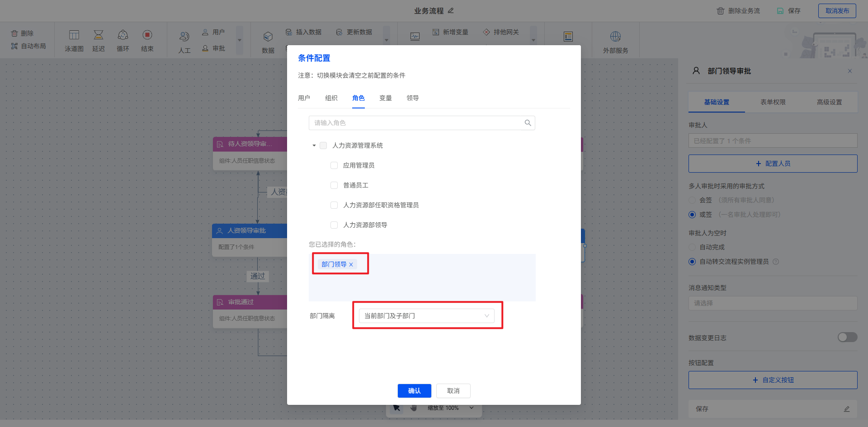Click the loop (循环) node icon
Image resolution: width=868 pixels, height=427 pixels.
[123, 35]
